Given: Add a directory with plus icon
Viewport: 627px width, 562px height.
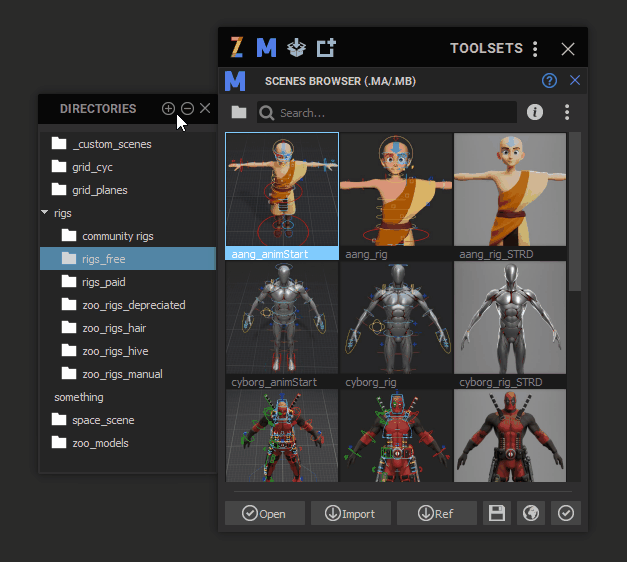Looking at the screenshot, I should 168,108.
